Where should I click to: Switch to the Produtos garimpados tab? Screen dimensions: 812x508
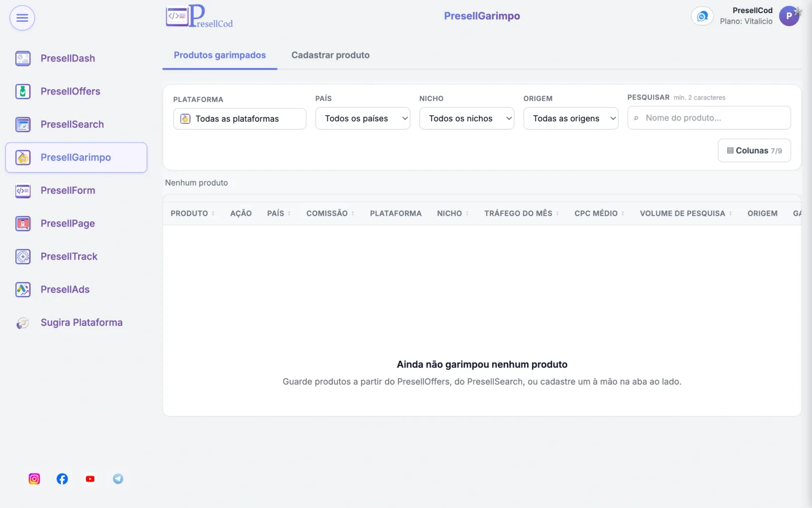pos(220,55)
